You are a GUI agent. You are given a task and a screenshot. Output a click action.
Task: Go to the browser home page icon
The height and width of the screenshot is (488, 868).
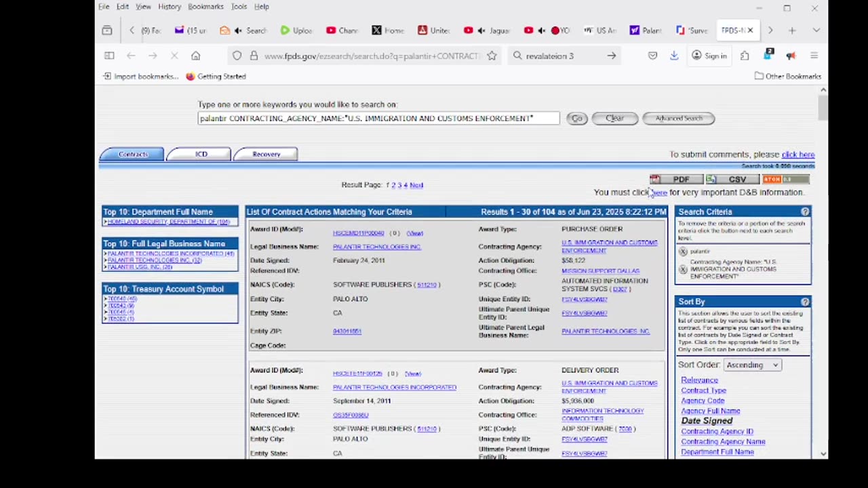[195, 56]
